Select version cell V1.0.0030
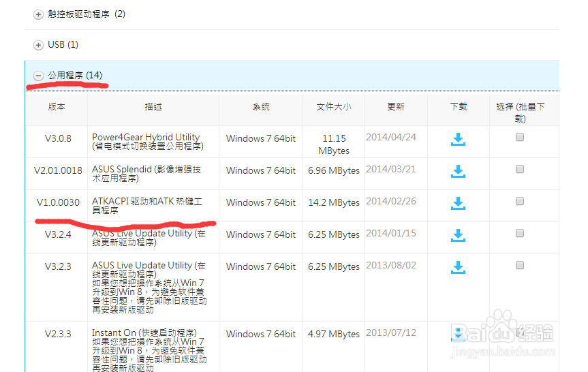The image size is (588, 372). [x=58, y=202]
